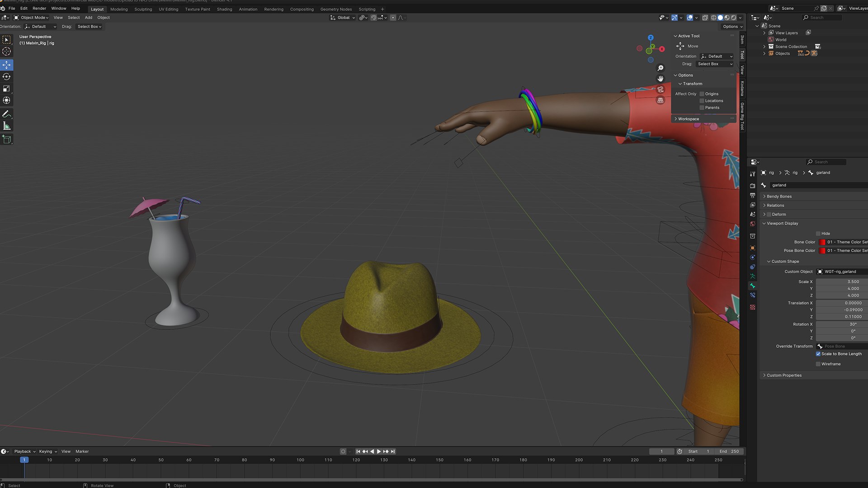Click Bone Color red swatch selector
The width and height of the screenshot is (868, 488).
click(x=822, y=242)
